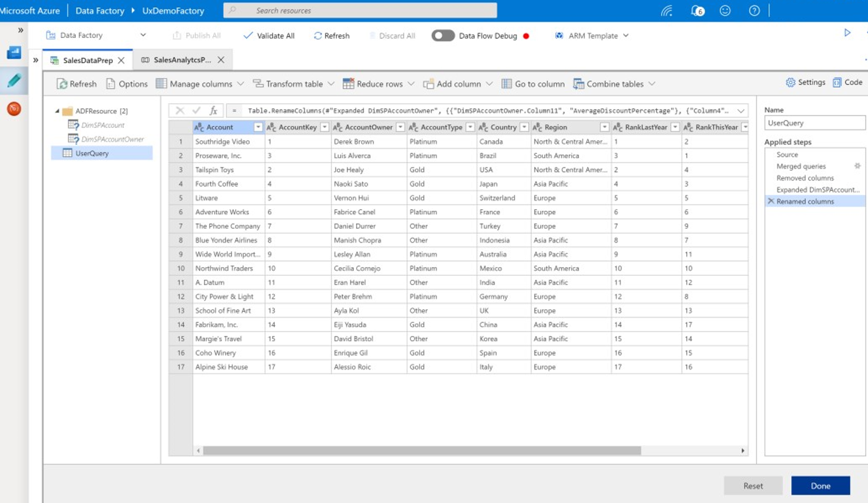This screenshot has height=503, width=868.
Task: Click the Add column icon
Action: [x=430, y=84]
